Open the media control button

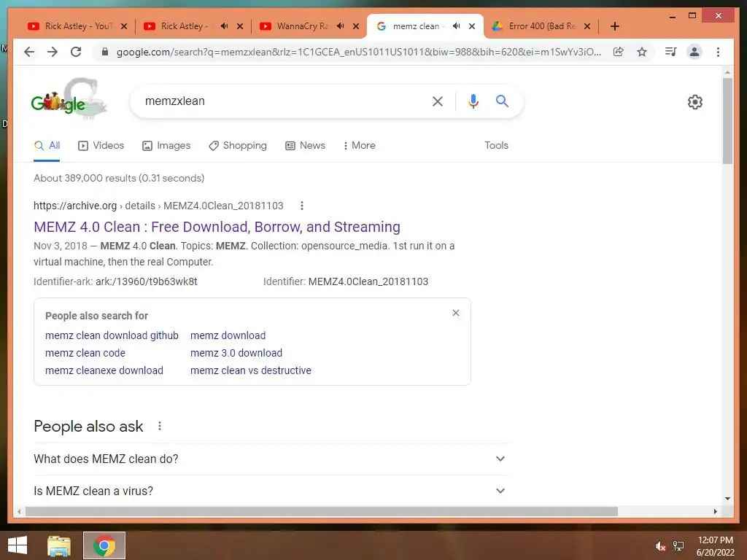[x=671, y=52]
